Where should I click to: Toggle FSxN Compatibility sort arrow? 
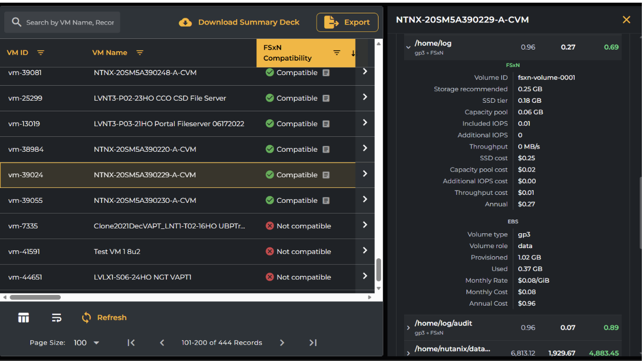point(352,53)
